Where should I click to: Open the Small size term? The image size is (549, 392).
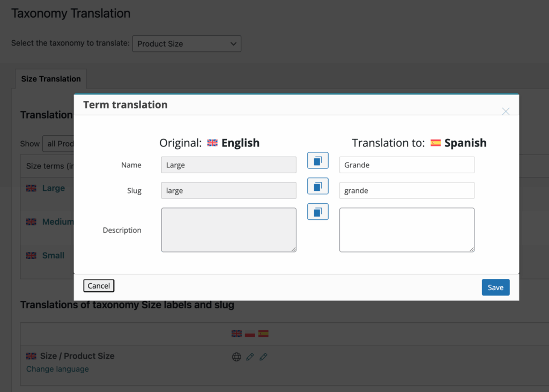click(53, 256)
